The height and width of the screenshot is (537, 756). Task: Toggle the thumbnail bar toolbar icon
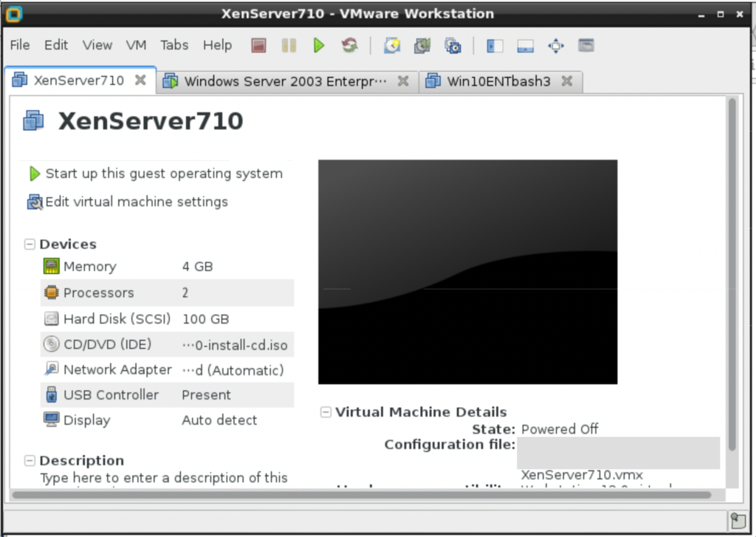525,46
